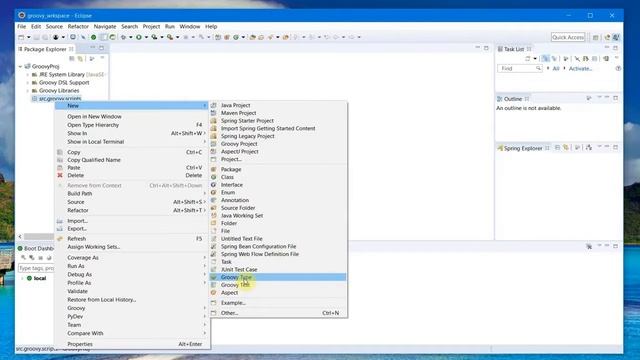Open the Navigate menu
The height and width of the screenshot is (360, 640).
pyautogui.click(x=105, y=27)
